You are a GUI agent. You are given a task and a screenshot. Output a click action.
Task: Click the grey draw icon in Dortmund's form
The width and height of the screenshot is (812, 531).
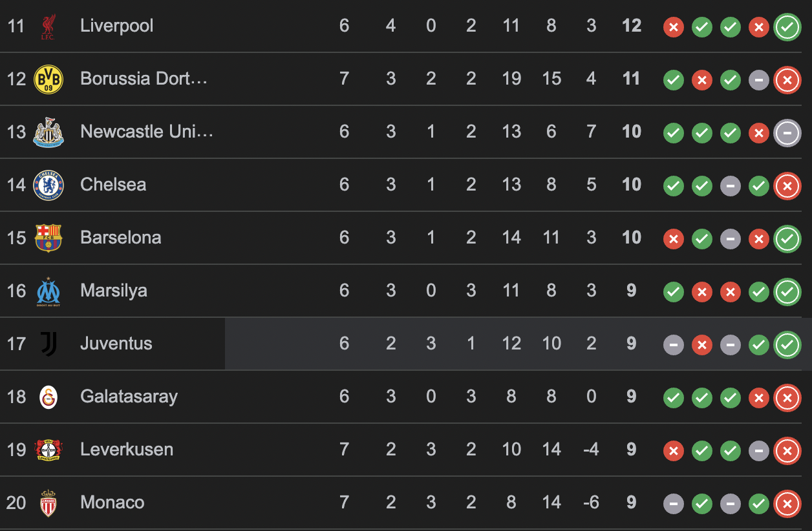coord(758,79)
